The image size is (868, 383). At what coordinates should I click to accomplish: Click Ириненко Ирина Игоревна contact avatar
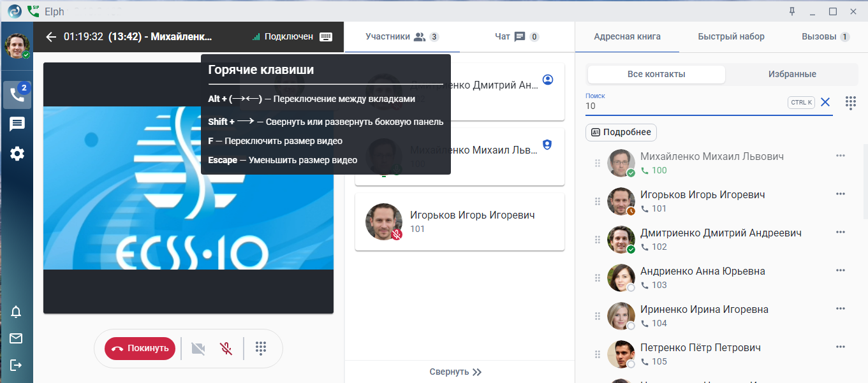[621, 316]
